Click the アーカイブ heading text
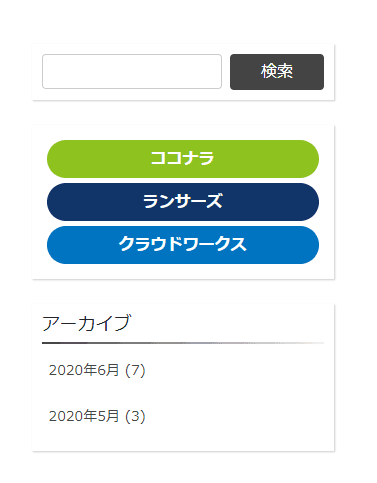The image size is (377, 483). coord(87,323)
